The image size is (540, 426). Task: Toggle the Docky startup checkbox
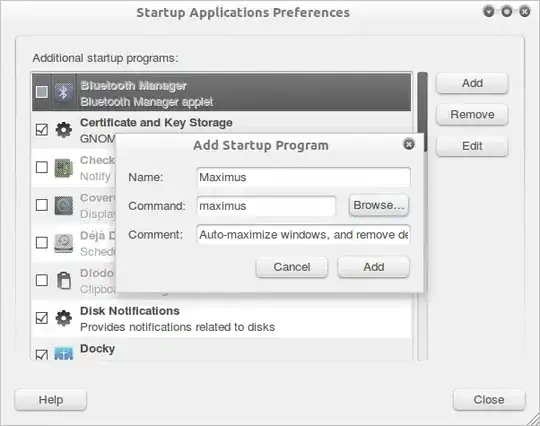pyautogui.click(x=42, y=354)
